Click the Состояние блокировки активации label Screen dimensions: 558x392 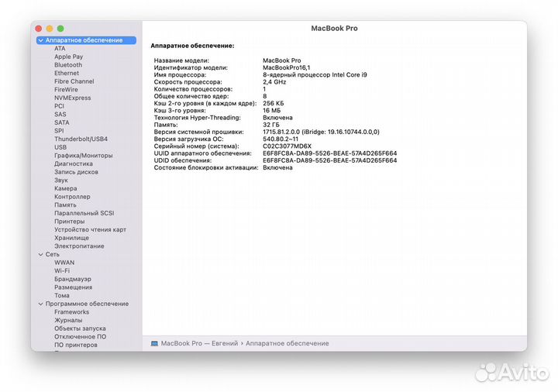point(206,167)
